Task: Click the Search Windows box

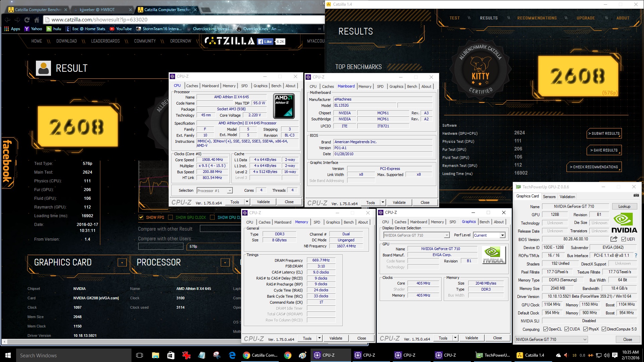Action: click(x=74, y=355)
